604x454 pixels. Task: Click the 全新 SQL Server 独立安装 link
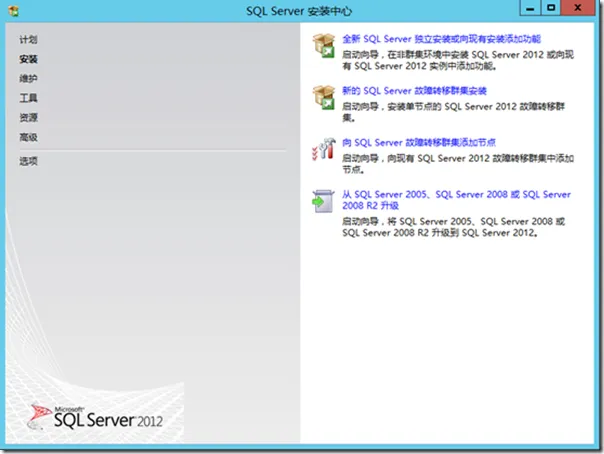point(441,39)
